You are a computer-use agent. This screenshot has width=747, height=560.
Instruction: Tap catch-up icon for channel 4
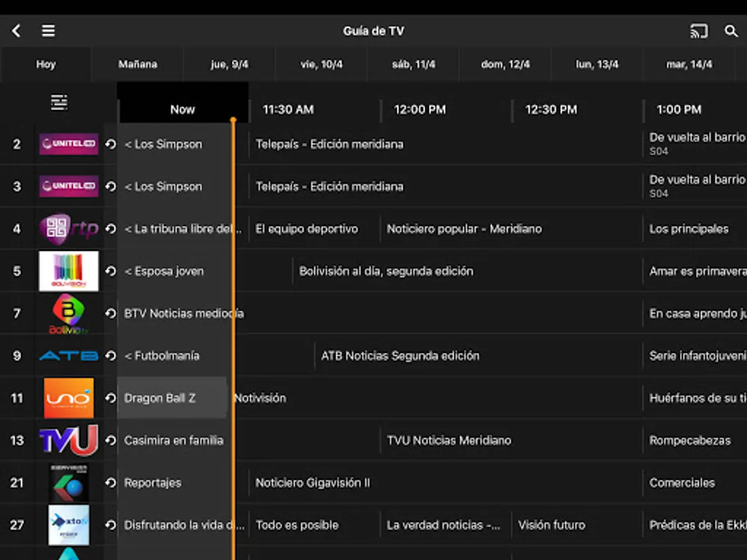(x=111, y=229)
